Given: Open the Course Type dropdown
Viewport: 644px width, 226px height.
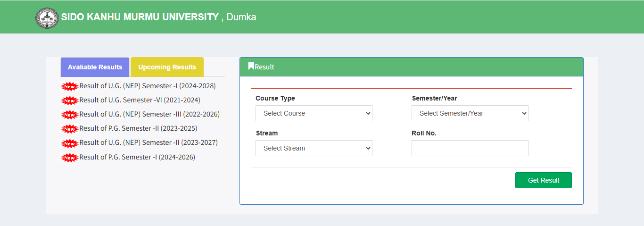Looking at the screenshot, I should [314, 113].
